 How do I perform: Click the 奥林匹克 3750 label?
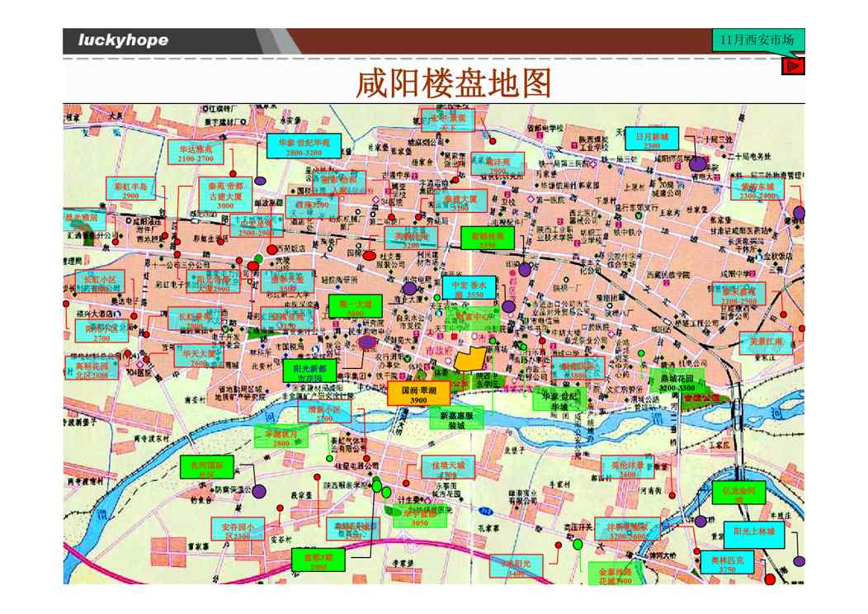[x=726, y=564]
